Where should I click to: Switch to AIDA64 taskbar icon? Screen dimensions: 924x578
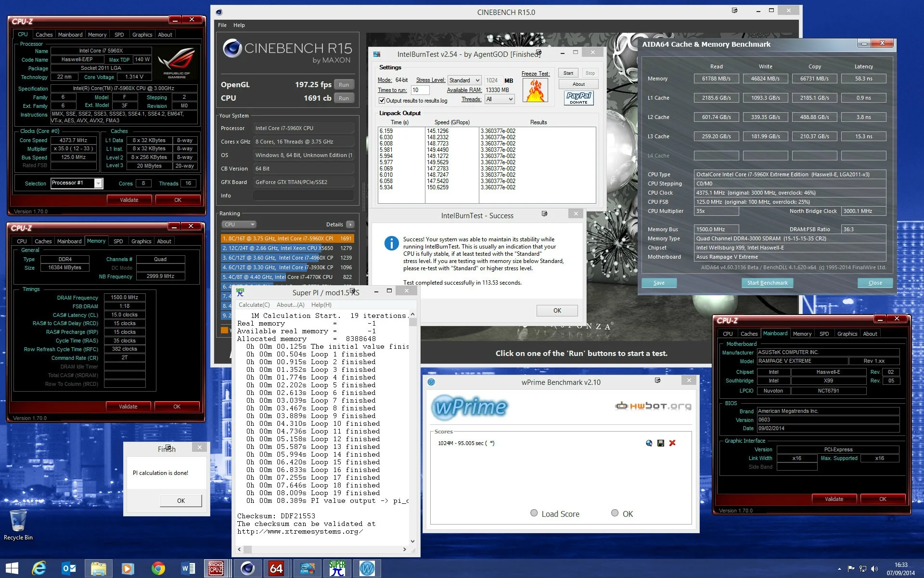tap(276, 568)
